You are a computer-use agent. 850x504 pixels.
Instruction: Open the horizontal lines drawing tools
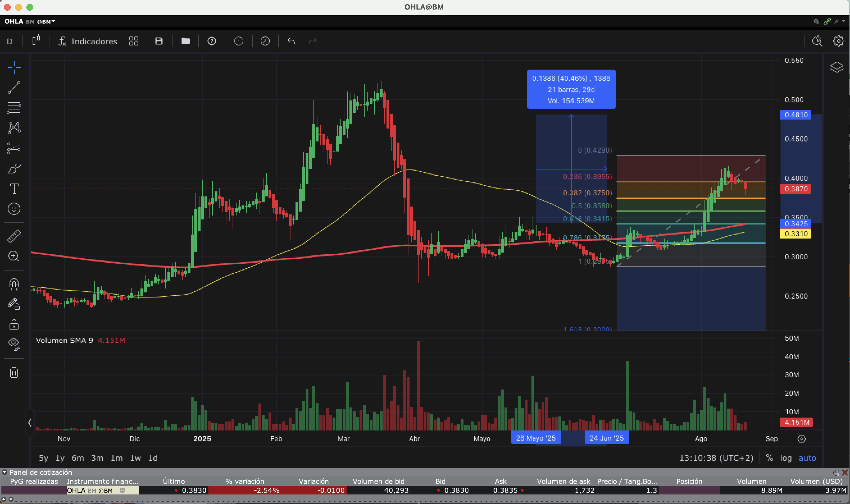(14, 108)
